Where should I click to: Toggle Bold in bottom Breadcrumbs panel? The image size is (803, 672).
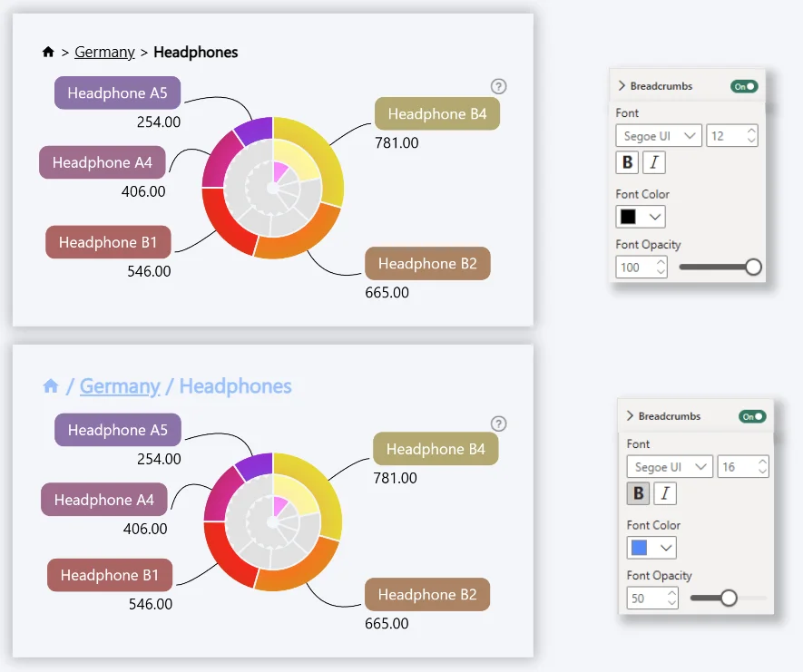click(x=638, y=493)
